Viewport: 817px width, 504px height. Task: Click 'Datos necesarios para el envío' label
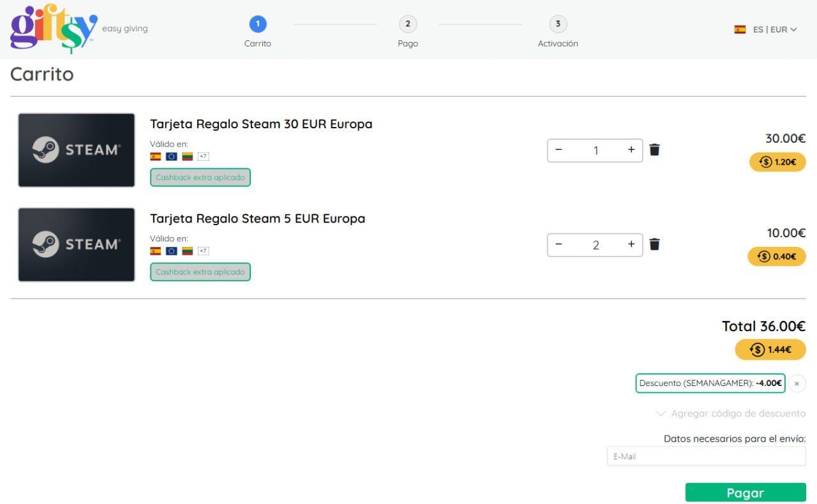tap(735, 439)
